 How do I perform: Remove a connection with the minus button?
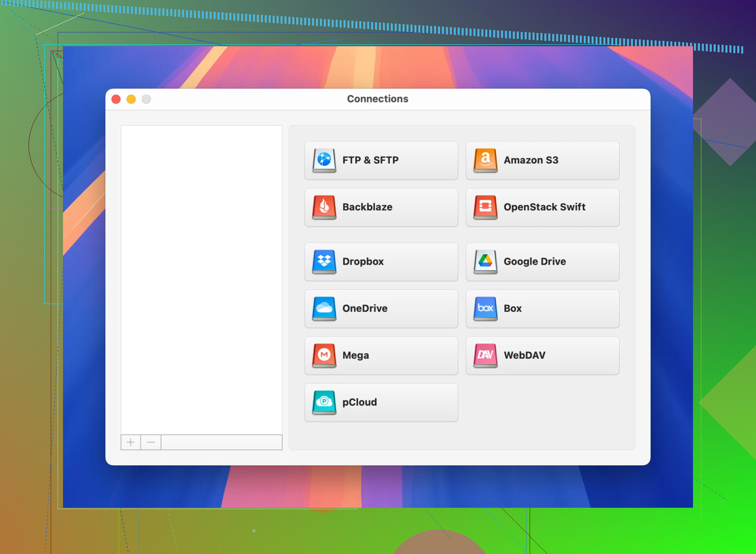151,442
